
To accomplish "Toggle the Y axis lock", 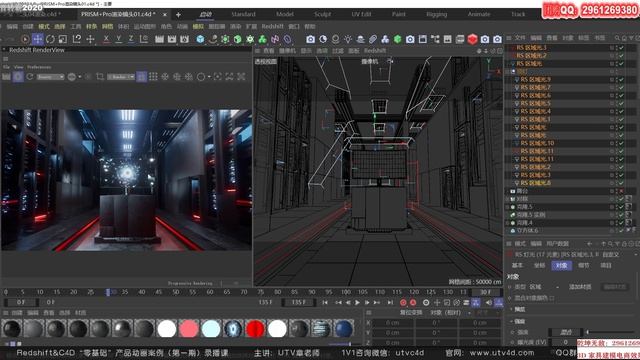I will (118, 39).
